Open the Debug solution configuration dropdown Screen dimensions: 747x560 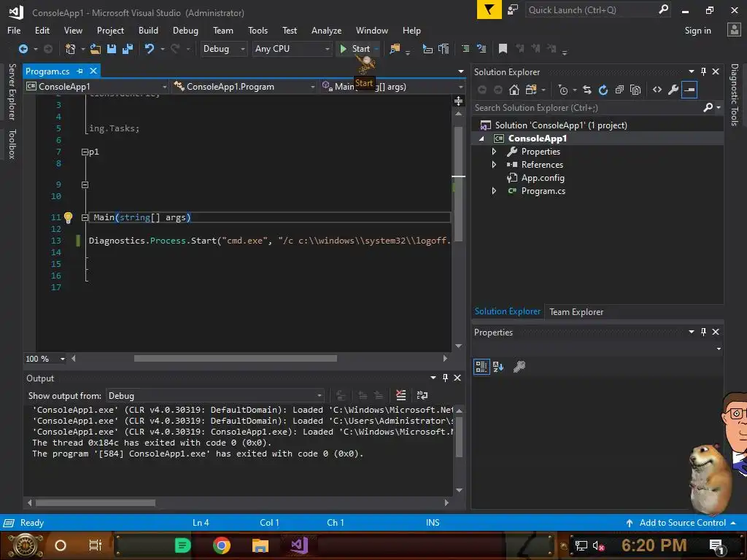223,49
